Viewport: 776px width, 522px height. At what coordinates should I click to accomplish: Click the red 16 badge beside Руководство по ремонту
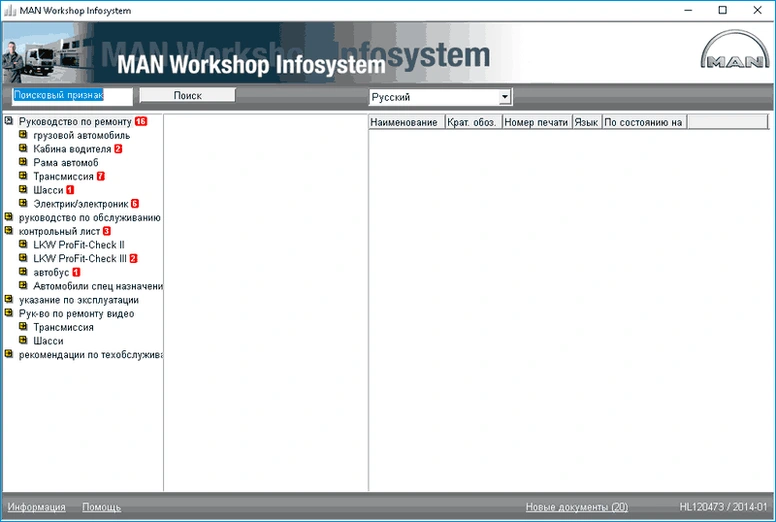[141, 121]
